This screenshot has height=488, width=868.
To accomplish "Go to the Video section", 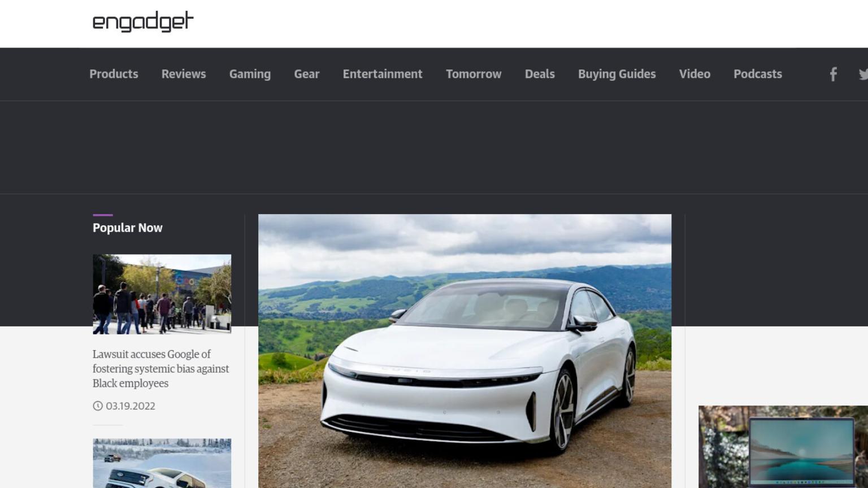I will click(695, 74).
